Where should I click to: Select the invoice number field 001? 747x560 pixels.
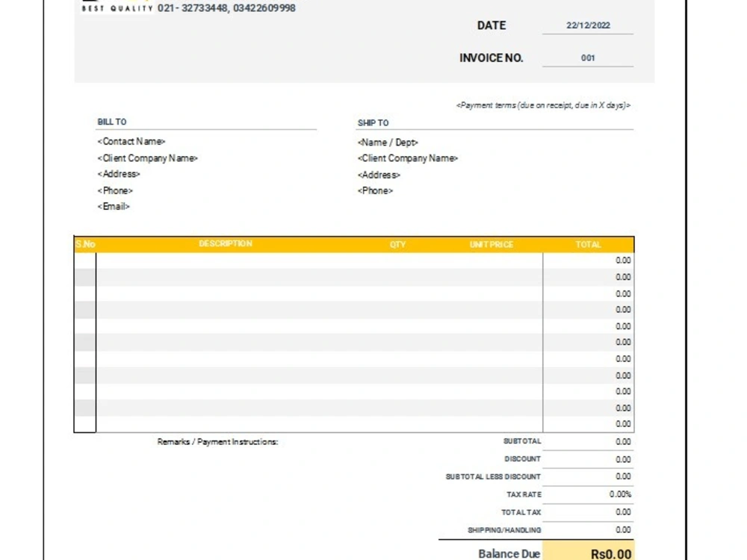pyautogui.click(x=588, y=57)
